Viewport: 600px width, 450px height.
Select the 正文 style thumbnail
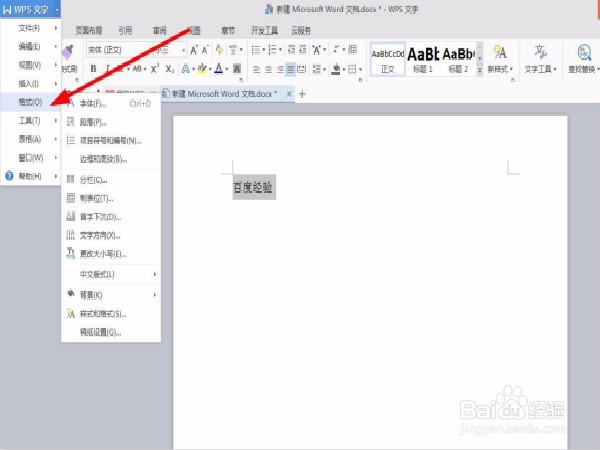(388, 60)
